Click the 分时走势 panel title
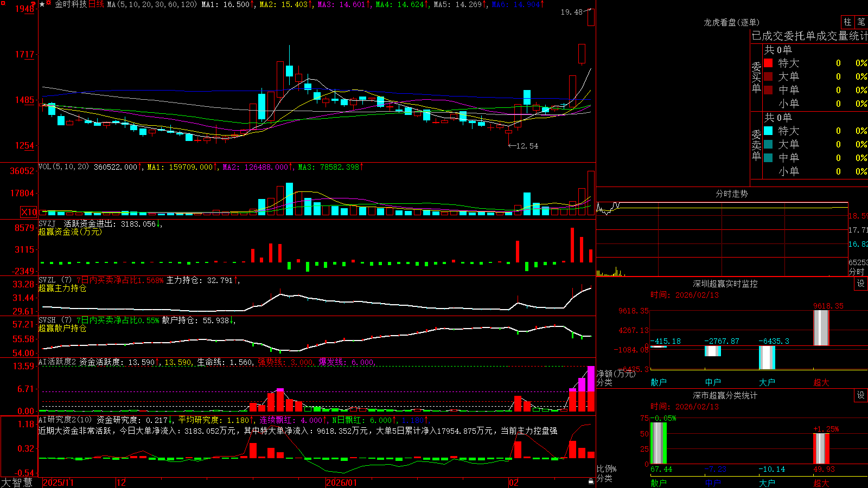Viewport: 868px width, 488px height. [x=732, y=194]
